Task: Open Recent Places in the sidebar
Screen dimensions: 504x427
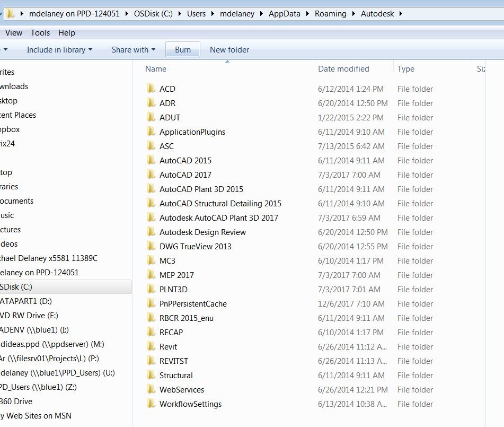Action: (x=18, y=115)
